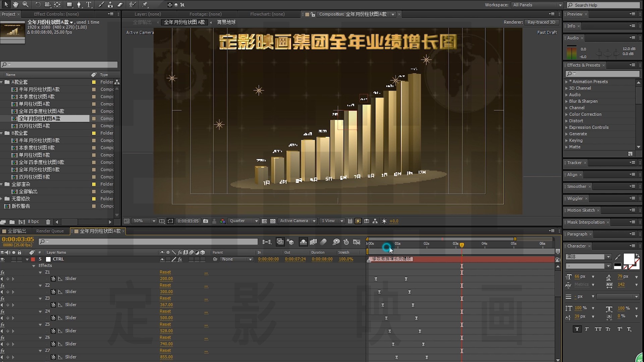Toggle Fast Previews lightning button
Image resolution: width=644 pixels, height=362 pixels.
pyautogui.click(x=358, y=221)
